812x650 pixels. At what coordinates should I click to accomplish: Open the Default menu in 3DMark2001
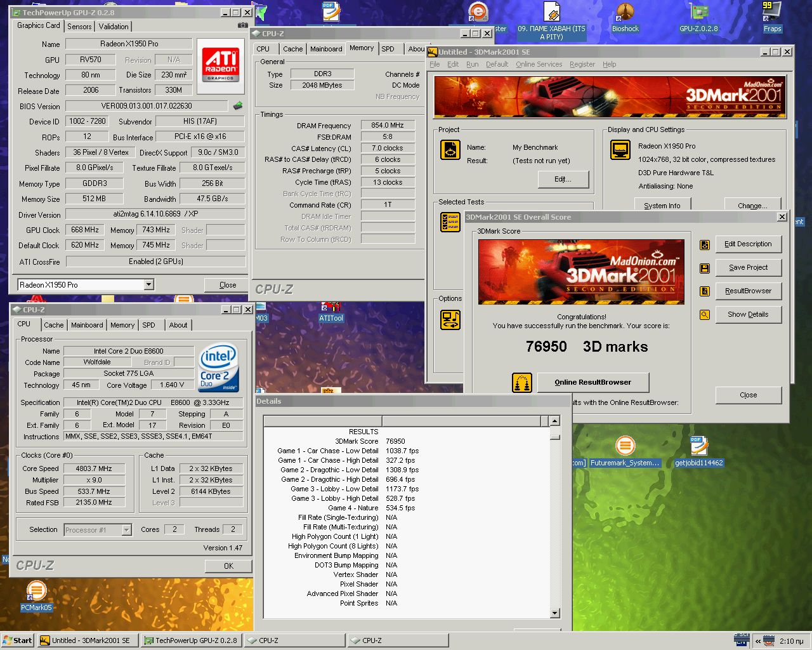497,64
